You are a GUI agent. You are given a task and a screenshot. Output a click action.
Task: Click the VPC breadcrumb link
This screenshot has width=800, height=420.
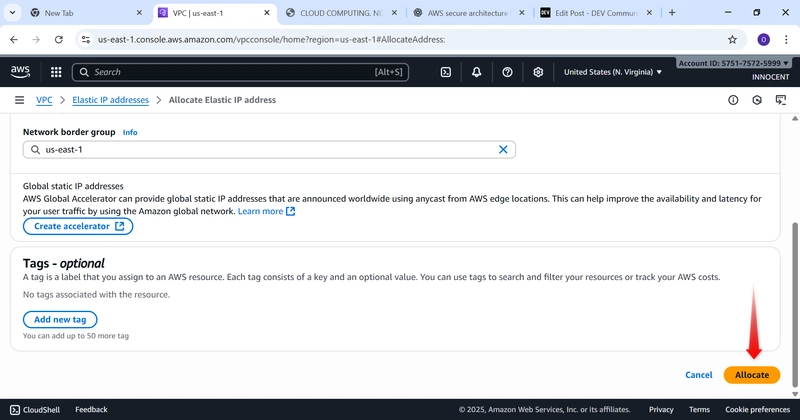pyautogui.click(x=44, y=100)
